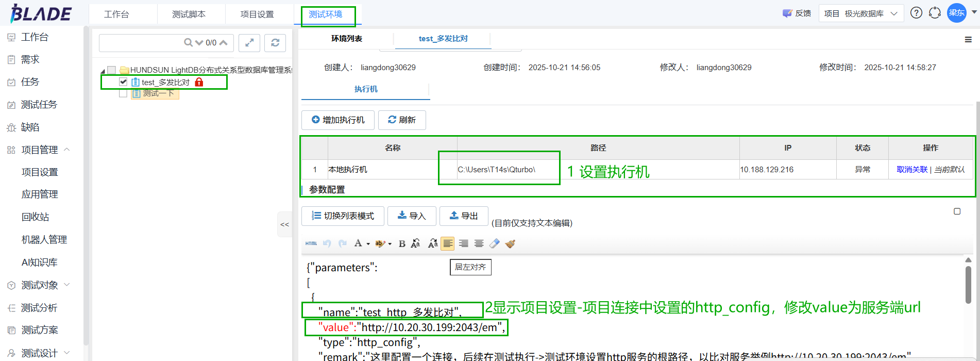Switch to the 测试脚本 top tab
The width and height of the screenshot is (980, 361).
(189, 14)
